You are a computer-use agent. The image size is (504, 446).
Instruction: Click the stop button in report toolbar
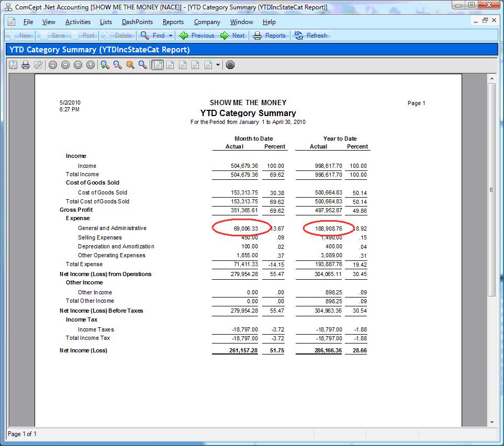coord(230,65)
